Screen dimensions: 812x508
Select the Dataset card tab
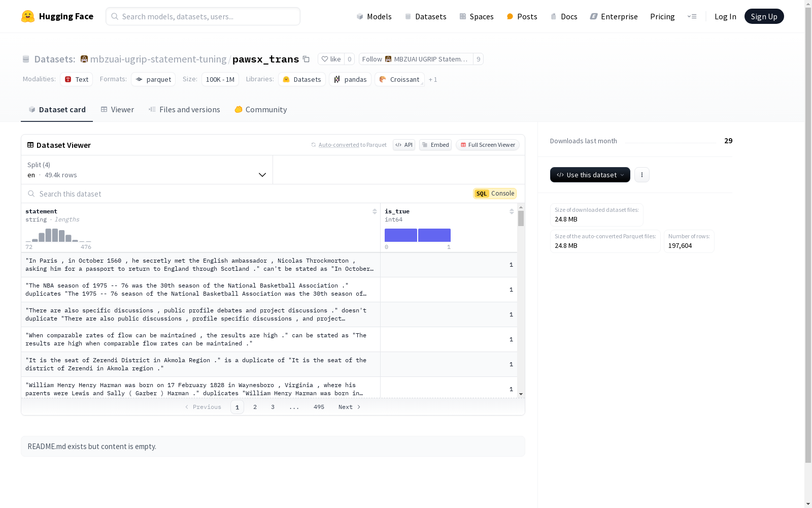57,110
